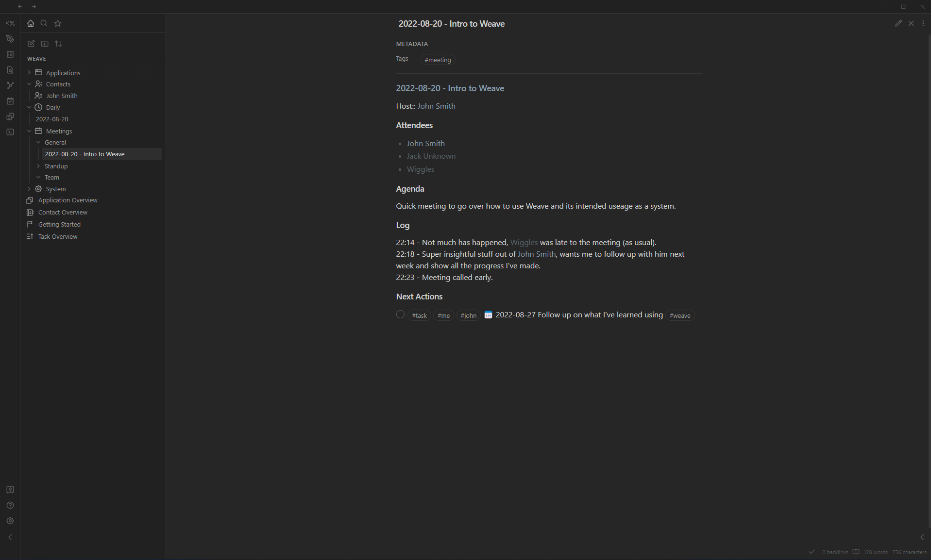Click the #meeting tag in metadata
This screenshot has width=931, height=560.
click(x=438, y=60)
